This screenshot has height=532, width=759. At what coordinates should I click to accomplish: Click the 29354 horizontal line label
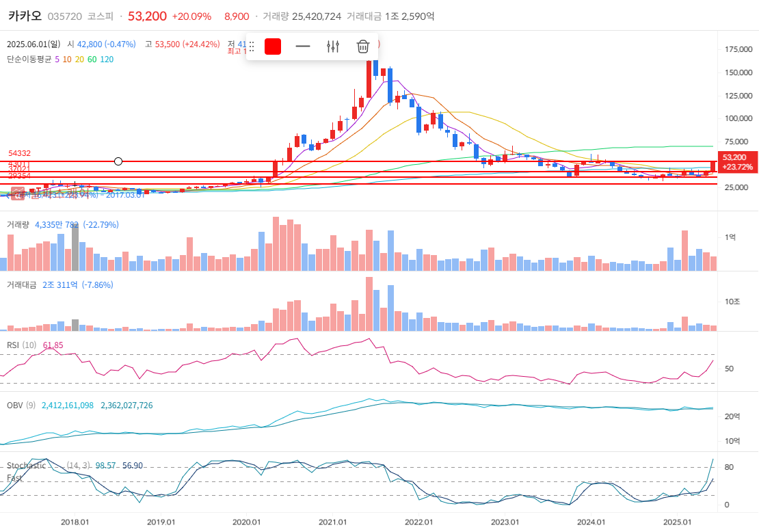pyautogui.click(x=19, y=176)
